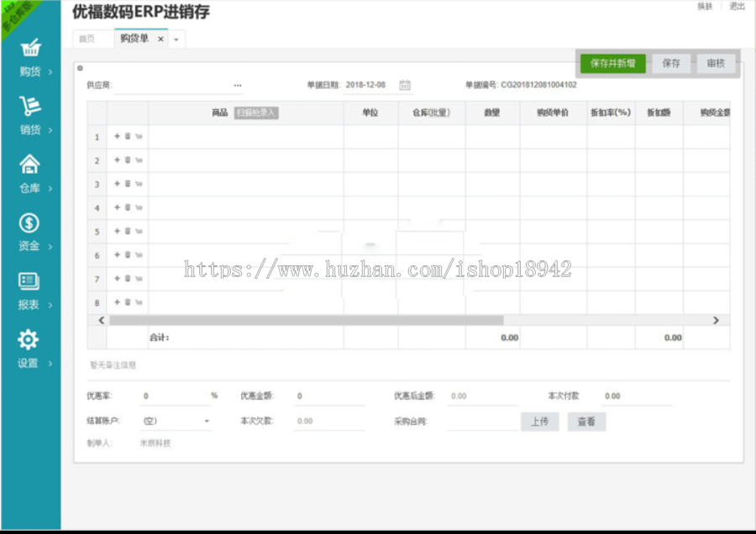Open the 设置 gear icon
The height and width of the screenshot is (534, 756).
(28, 339)
